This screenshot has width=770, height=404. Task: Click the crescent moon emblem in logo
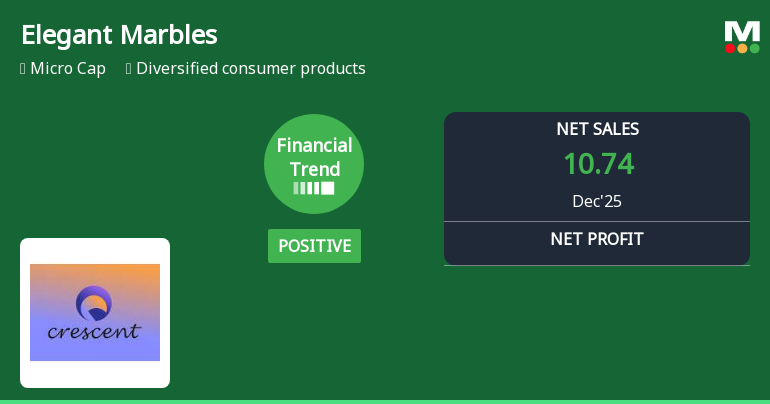click(94, 301)
